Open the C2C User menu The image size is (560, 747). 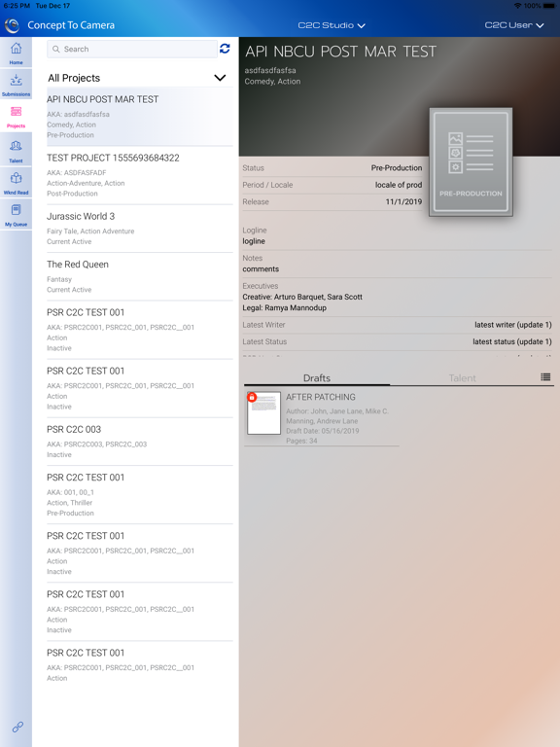click(513, 25)
